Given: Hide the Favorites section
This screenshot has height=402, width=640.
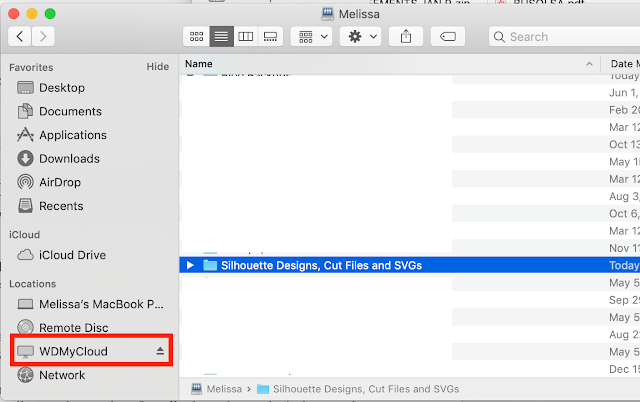Looking at the screenshot, I should point(158,67).
